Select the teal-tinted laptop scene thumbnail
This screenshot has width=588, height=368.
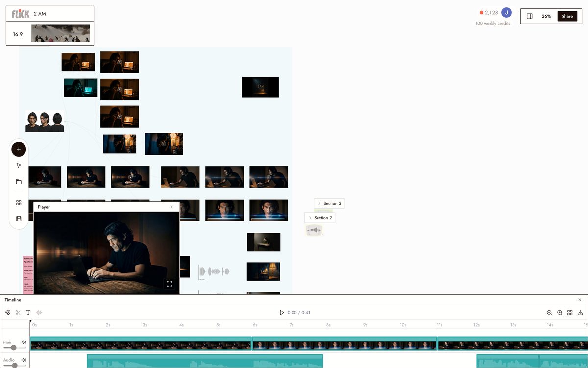pyautogui.click(x=80, y=87)
